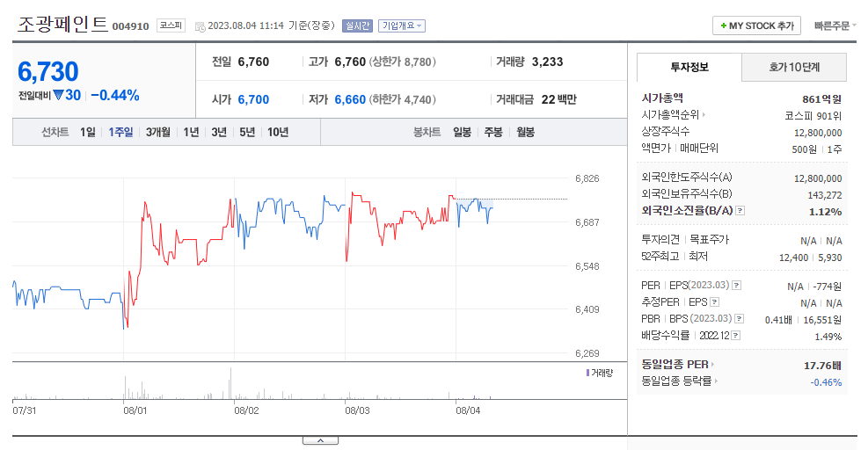Select the 5년 line chart period
This screenshot has height=450, width=868.
click(247, 133)
